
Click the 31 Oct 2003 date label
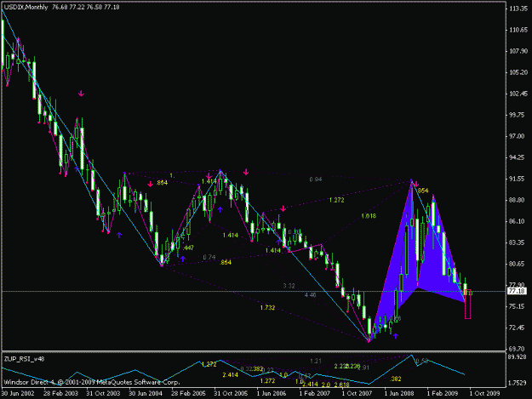[x=103, y=393]
